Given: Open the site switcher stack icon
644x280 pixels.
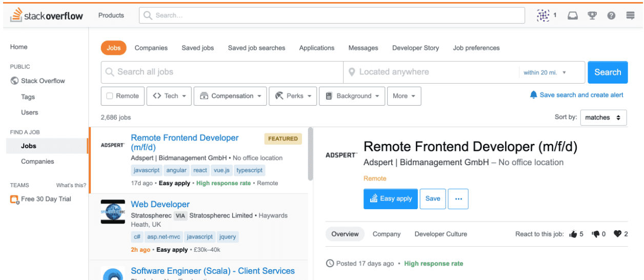Looking at the screenshot, I should coord(630,16).
